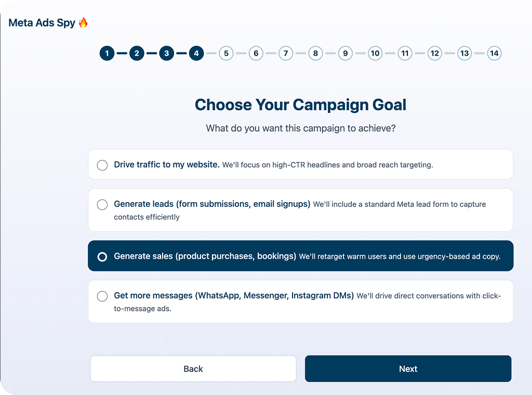532x395 pixels.
Task: Click the Next button
Action: (408, 368)
